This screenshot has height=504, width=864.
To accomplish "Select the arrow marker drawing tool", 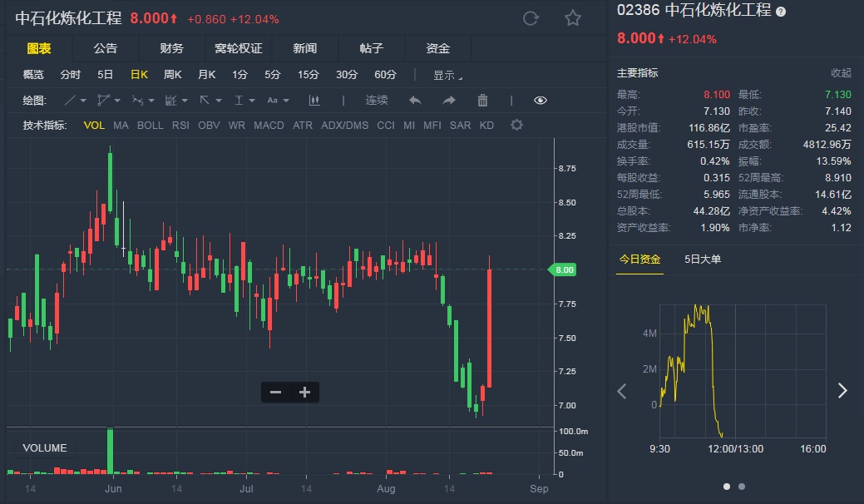I will tap(205, 101).
